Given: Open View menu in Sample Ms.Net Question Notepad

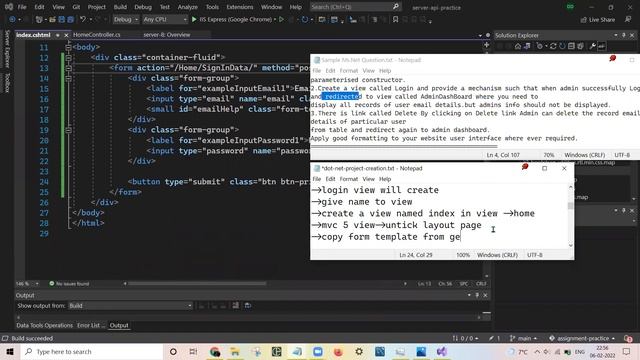Looking at the screenshot, I should [368, 71].
